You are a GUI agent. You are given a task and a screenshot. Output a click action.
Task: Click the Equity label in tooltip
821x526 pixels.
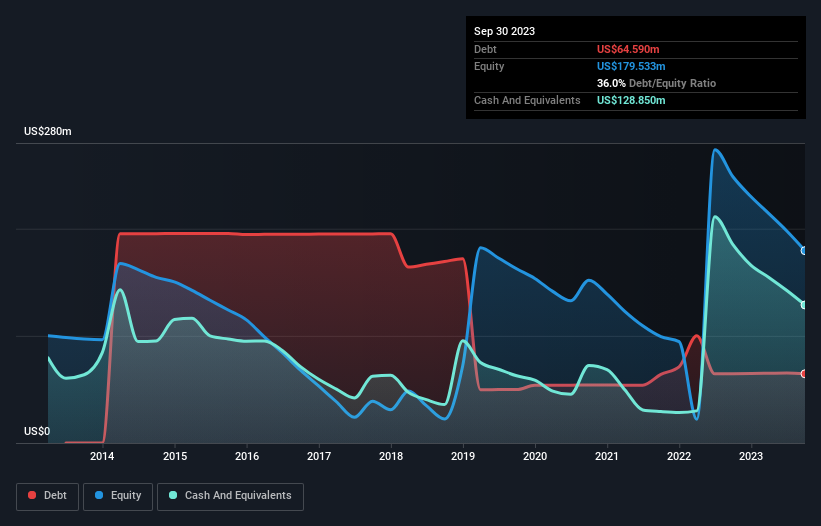coord(489,66)
